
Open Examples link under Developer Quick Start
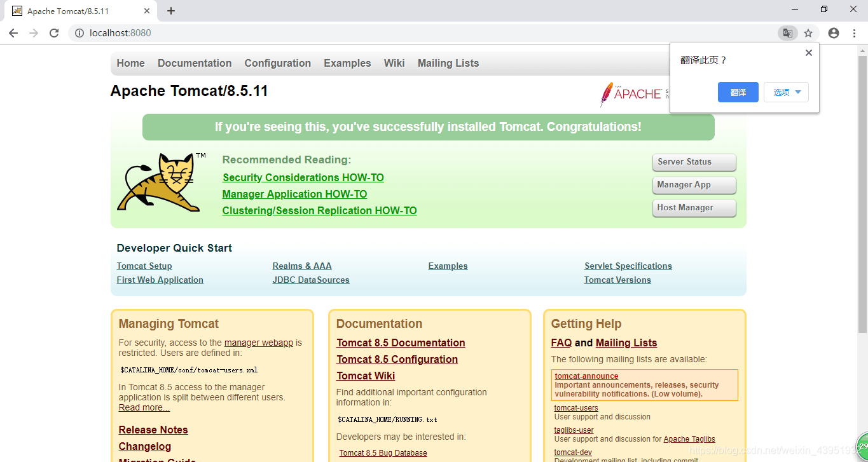coord(448,266)
